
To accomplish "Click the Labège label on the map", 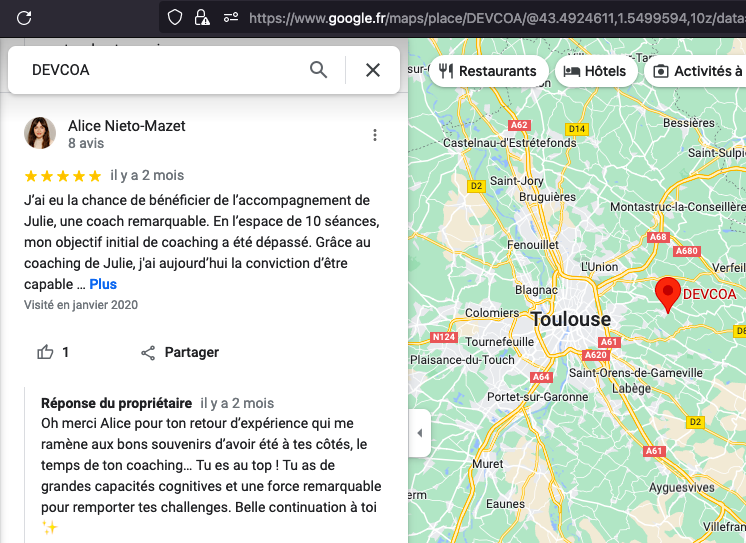I will pos(631,389).
